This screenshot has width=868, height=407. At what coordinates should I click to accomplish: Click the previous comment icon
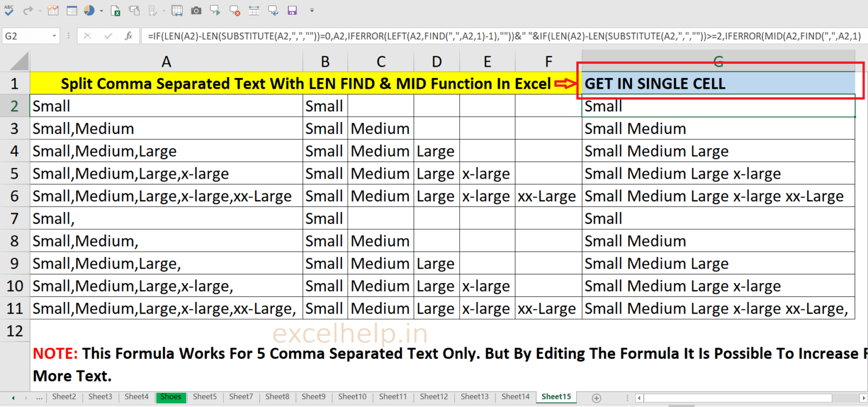(273, 10)
